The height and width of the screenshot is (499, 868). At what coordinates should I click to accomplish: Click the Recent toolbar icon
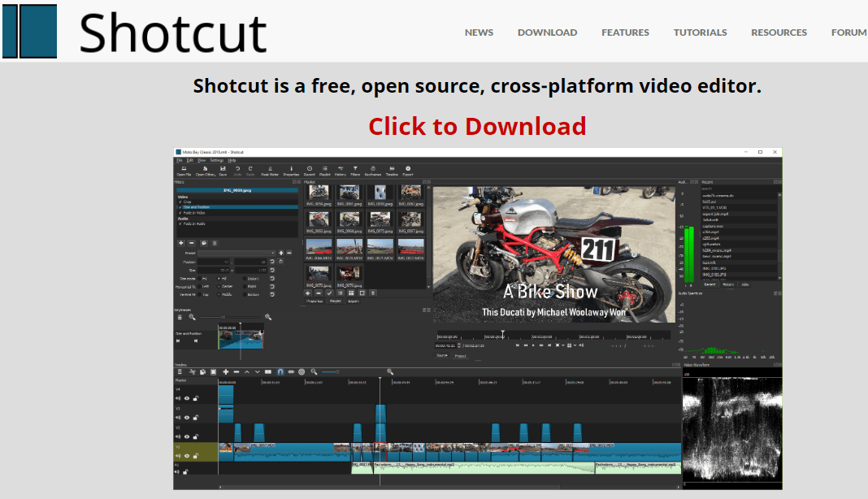(310, 171)
